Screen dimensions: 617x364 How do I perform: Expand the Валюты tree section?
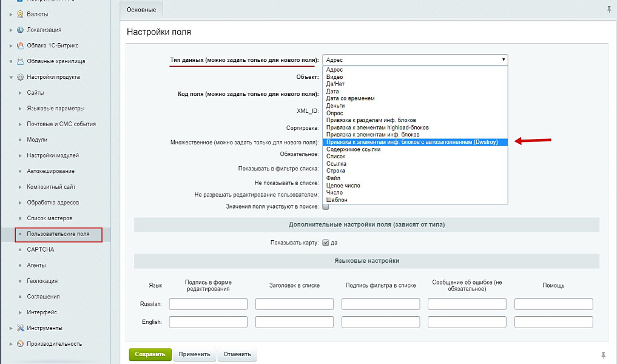11,14
